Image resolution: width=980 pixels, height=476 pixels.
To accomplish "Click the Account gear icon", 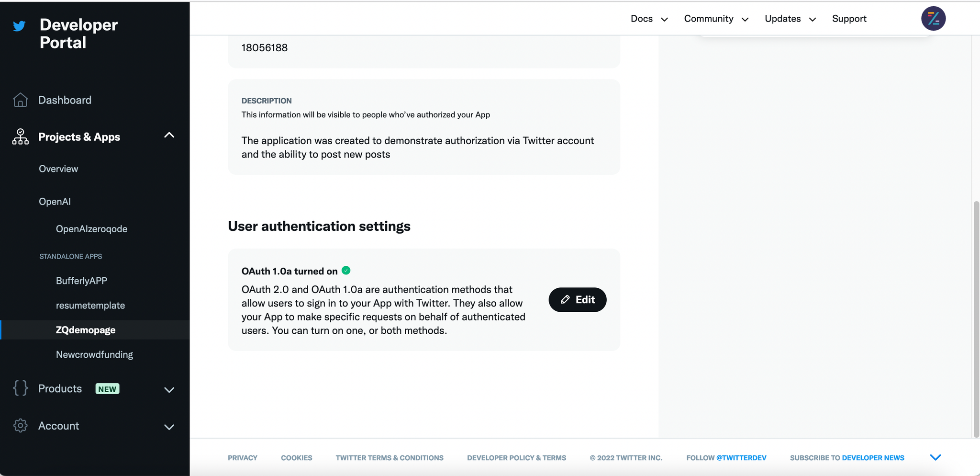I will coord(20,425).
